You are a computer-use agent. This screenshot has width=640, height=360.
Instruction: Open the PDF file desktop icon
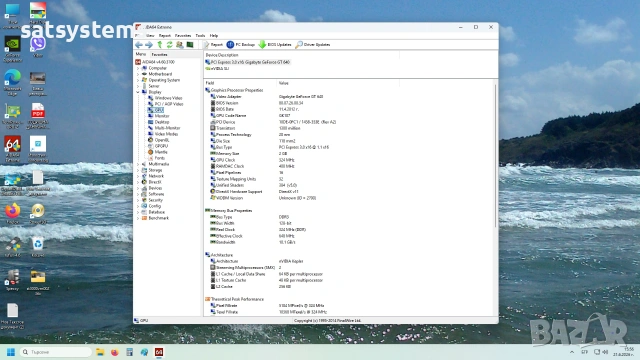click(38, 116)
